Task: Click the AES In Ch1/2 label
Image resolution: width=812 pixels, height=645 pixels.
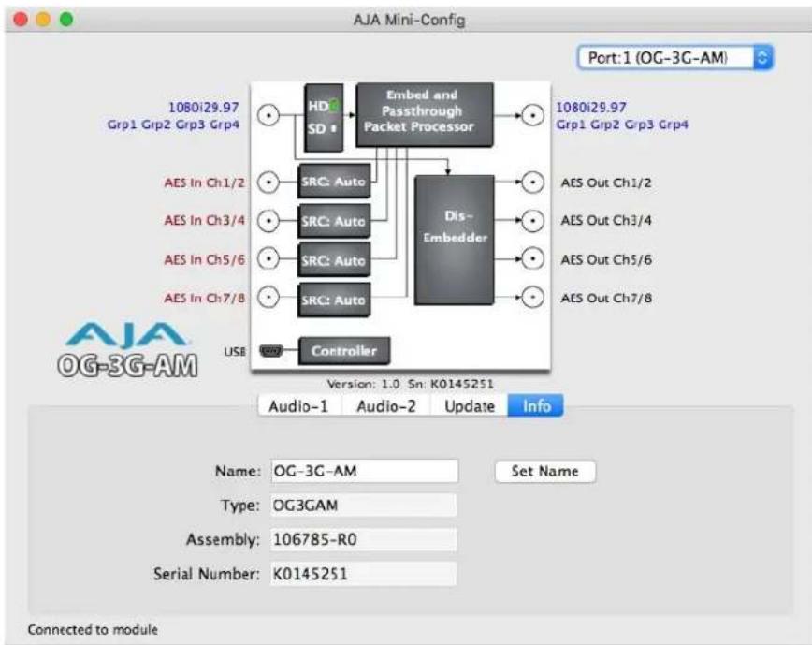Action: click(x=205, y=183)
